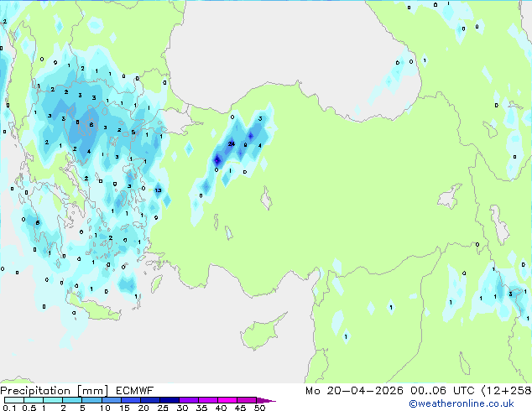Viewport: 532px width, 411px height.
Task: Select the 20–25 mm legend color box
Action: (x=149, y=400)
